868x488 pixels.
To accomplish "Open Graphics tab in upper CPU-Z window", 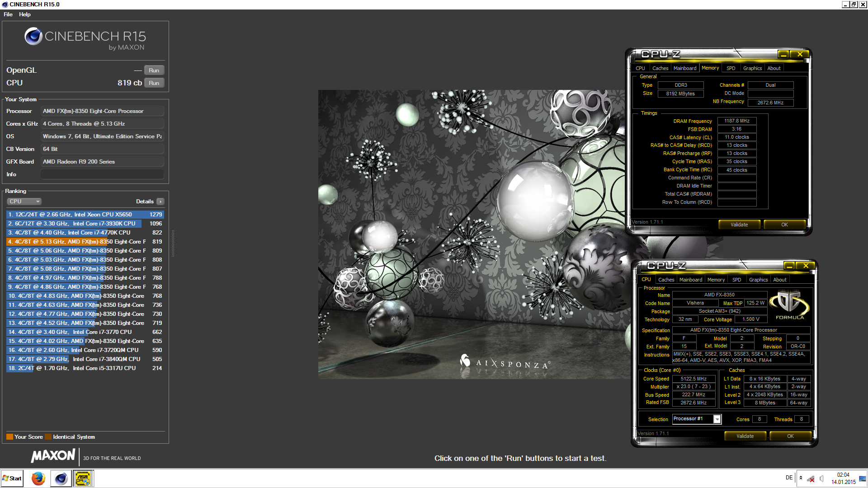I will point(753,68).
